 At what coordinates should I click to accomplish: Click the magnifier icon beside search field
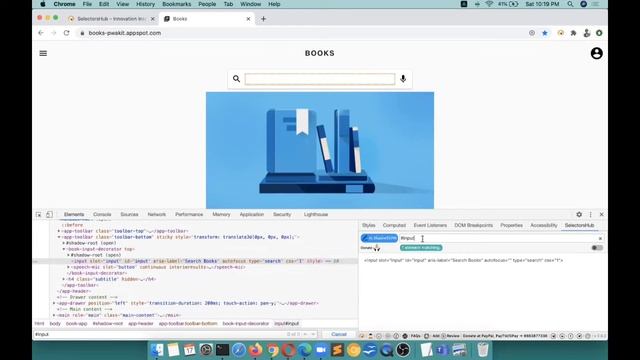pos(236,79)
